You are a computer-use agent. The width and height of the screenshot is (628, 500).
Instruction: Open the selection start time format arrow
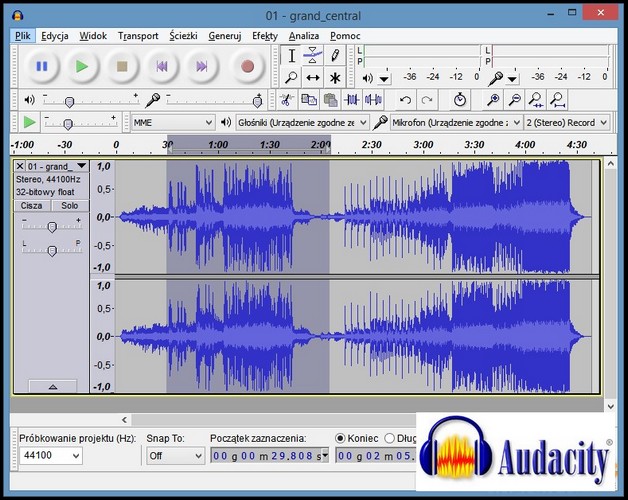pyautogui.click(x=325, y=455)
